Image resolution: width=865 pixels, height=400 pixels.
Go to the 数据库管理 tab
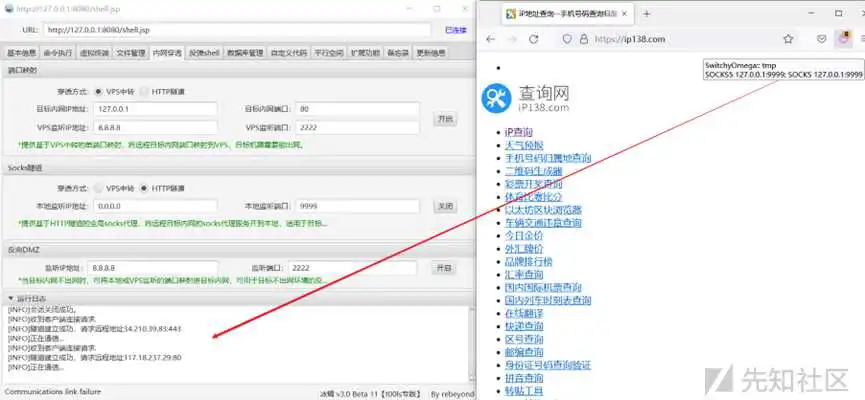coord(245,52)
